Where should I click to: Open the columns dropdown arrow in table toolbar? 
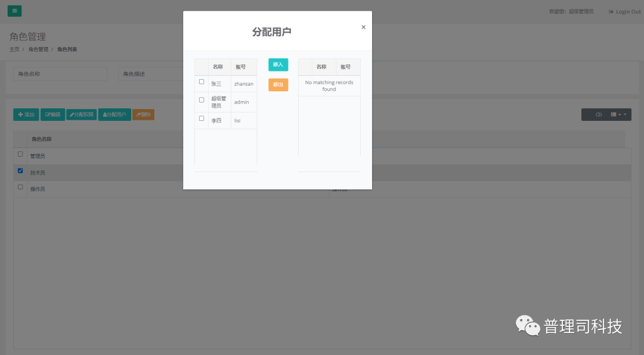(620, 114)
